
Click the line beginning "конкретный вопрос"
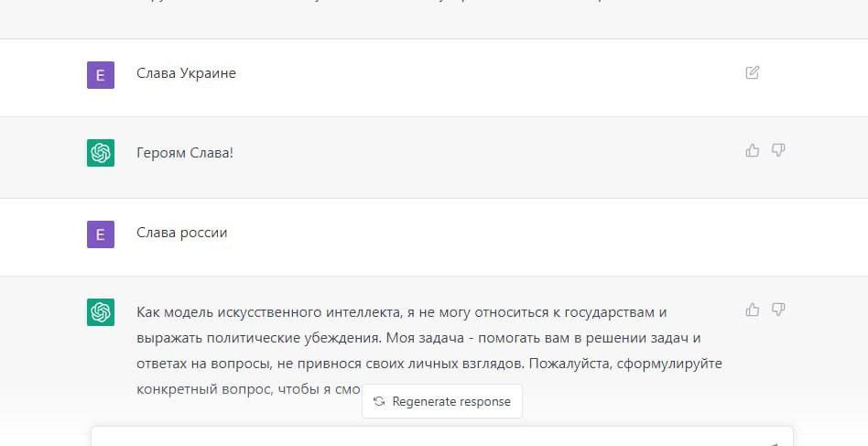click(x=248, y=389)
